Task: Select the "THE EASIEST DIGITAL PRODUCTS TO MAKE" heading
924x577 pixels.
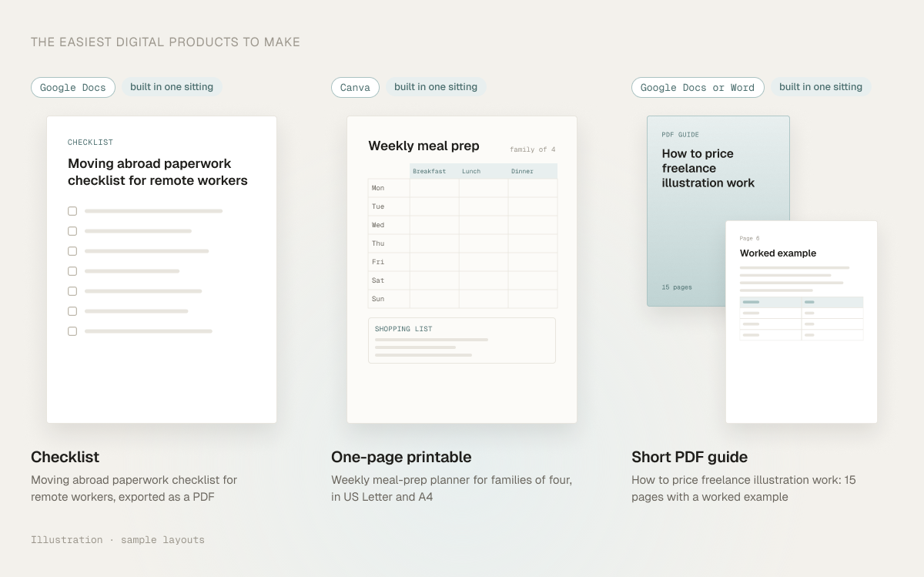Action: click(166, 42)
